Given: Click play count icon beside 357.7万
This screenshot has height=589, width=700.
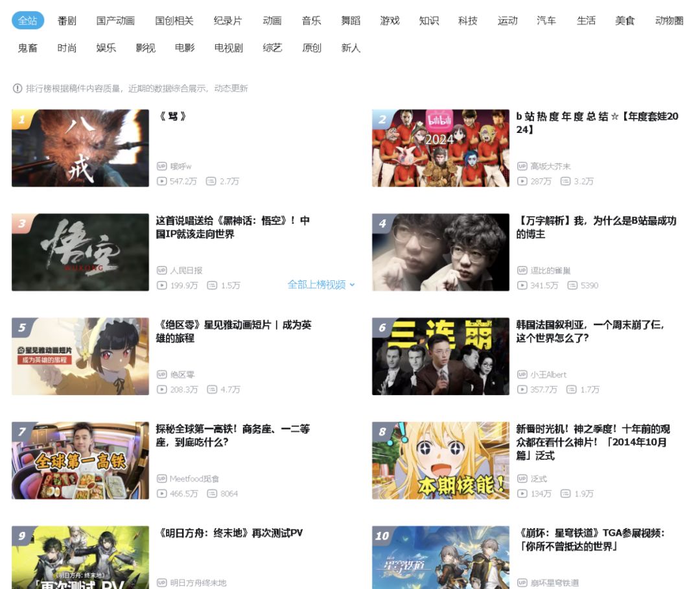Looking at the screenshot, I should [522, 389].
